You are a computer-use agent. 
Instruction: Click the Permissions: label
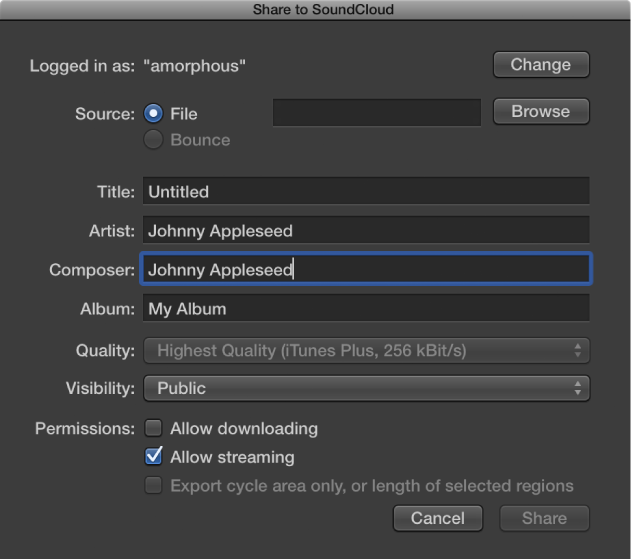pyautogui.click(x=85, y=428)
